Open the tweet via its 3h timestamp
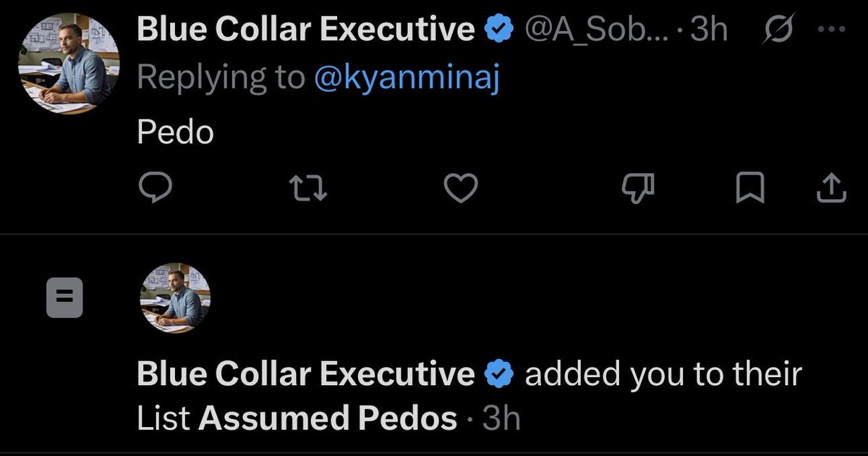Image resolution: width=868 pixels, height=456 pixels. (710, 30)
